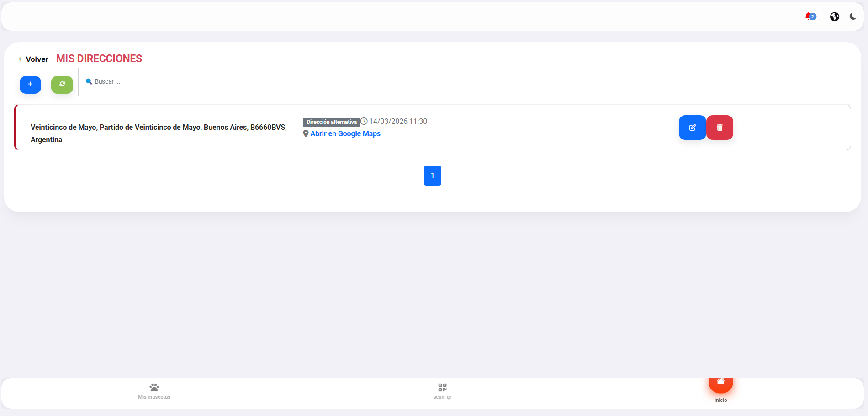The width and height of the screenshot is (868, 416).
Task: Go to Inicio with the home button
Action: coord(720,384)
